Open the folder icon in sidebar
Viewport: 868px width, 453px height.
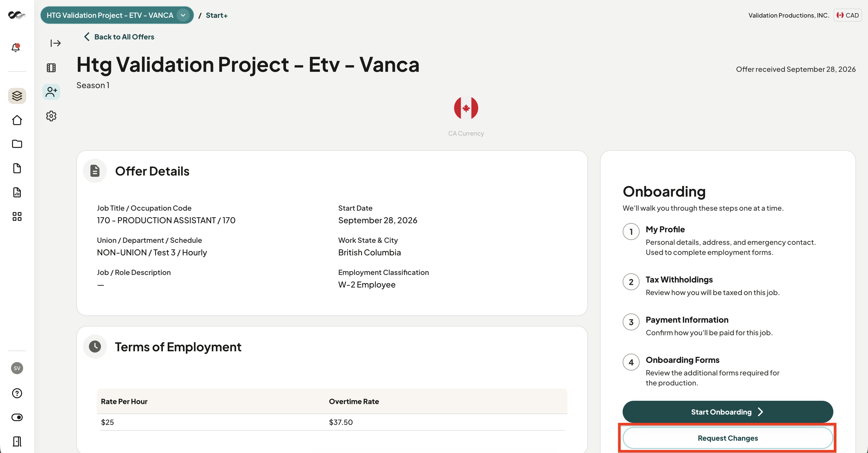click(x=17, y=144)
